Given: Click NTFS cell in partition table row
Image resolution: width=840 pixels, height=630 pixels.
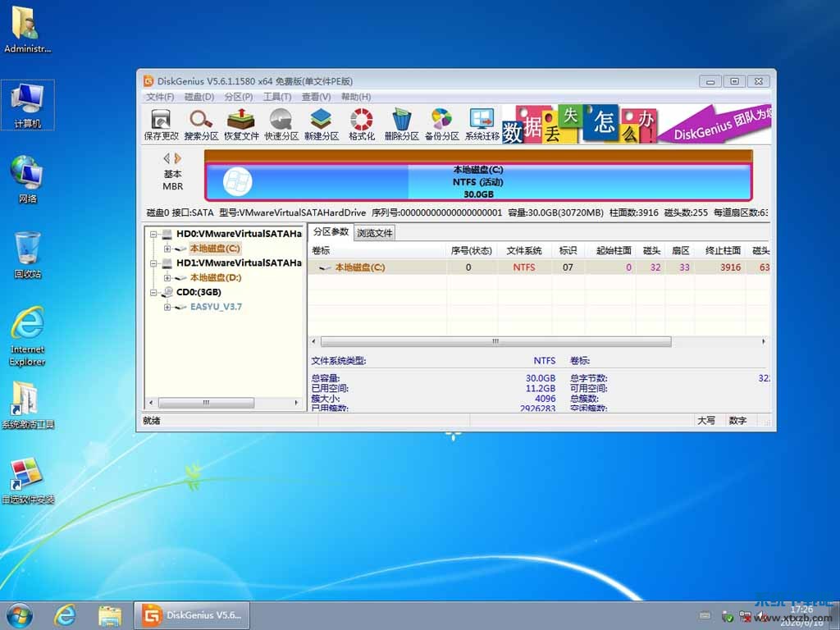Looking at the screenshot, I should [x=524, y=267].
